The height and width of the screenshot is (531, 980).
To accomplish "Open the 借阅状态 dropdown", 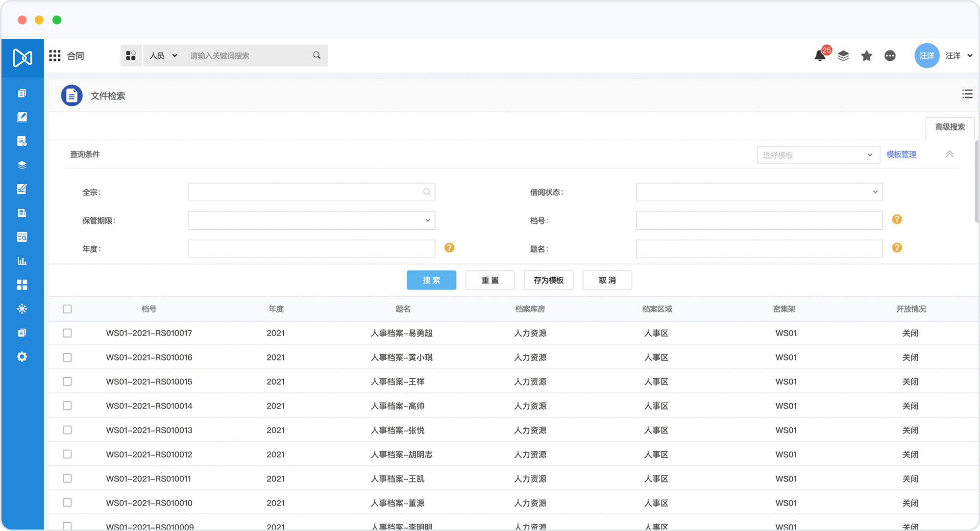I will (x=759, y=192).
